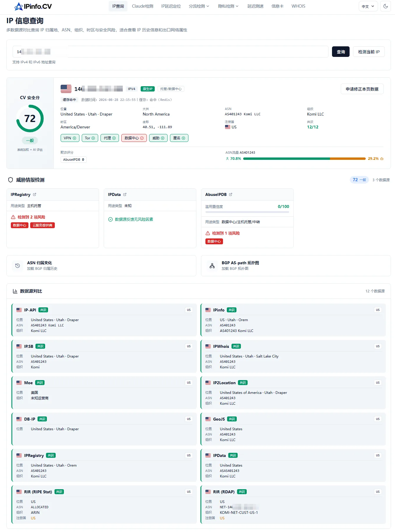Click the 查询 button
Image resolution: width=395 pixels, height=532 pixels.
(x=341, y=52)
